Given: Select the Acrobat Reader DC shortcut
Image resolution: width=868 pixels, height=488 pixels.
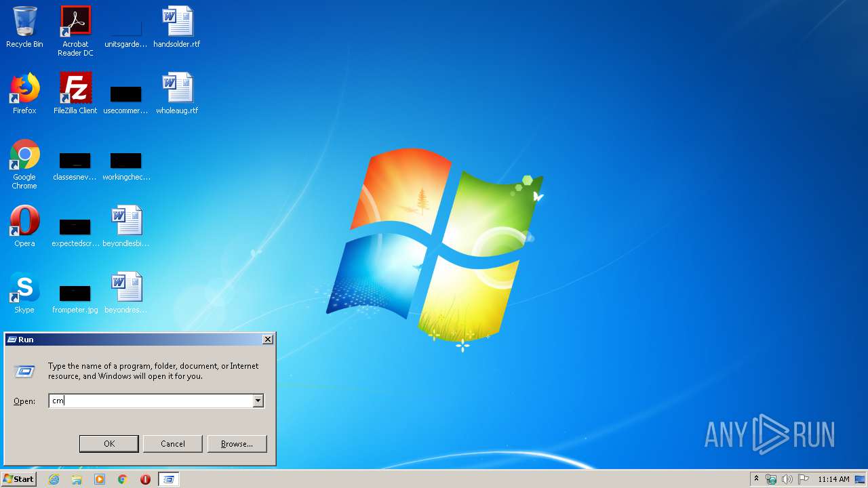Looking at the screenshot, I should (75, 31).
